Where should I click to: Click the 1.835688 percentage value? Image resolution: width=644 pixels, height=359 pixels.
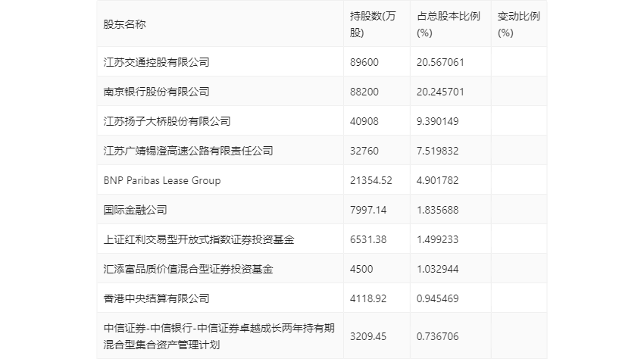click(437, 210)
